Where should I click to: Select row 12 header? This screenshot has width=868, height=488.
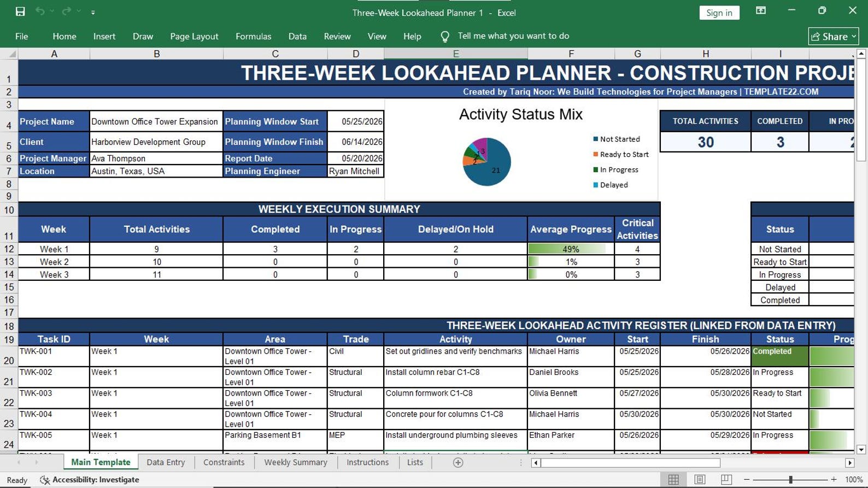coord(9,249)
